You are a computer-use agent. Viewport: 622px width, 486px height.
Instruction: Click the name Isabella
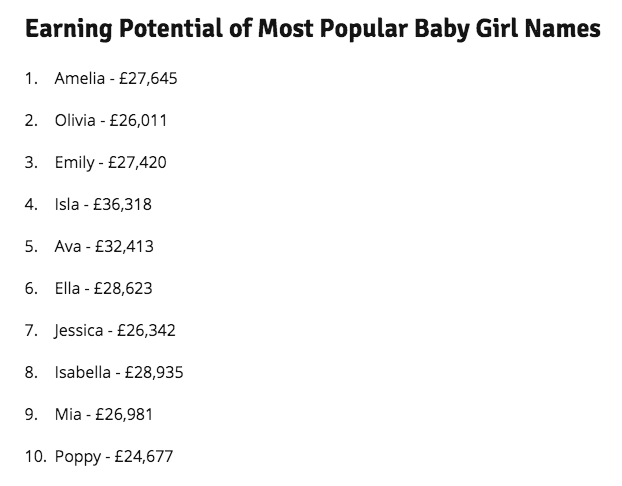[84, 372]
